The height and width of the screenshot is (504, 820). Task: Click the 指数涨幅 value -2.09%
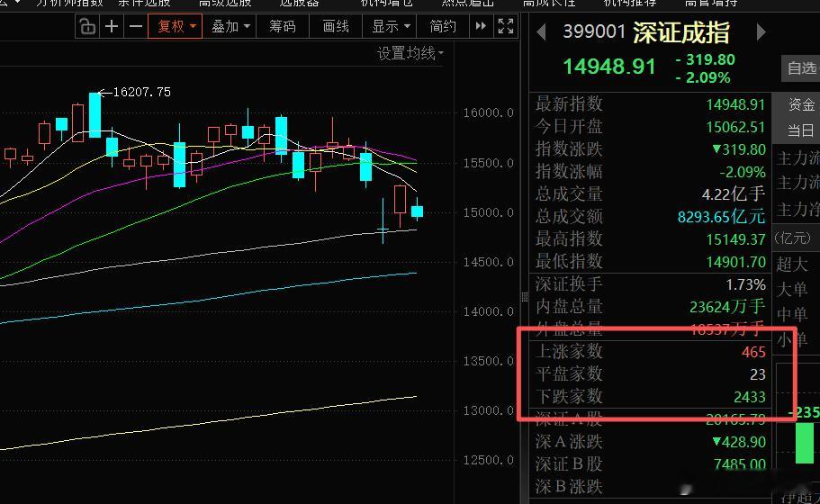pyautogui.click(x=743, y=172)
